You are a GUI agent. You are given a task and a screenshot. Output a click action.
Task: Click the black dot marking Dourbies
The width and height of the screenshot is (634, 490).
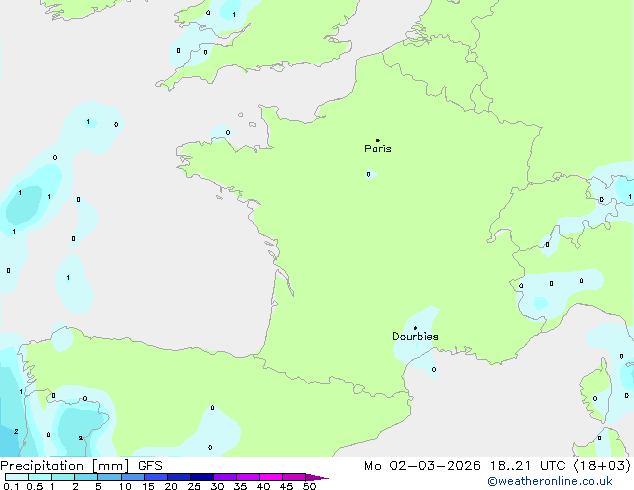coord(415,328)
